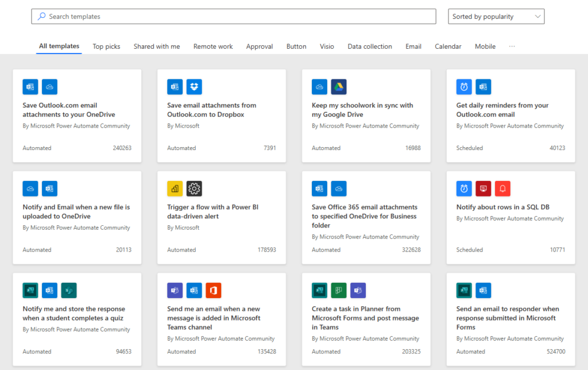Click Google Drive icon on schoolwork sync card
Viewport: 588px width, 370px height.
pos(339,87)
